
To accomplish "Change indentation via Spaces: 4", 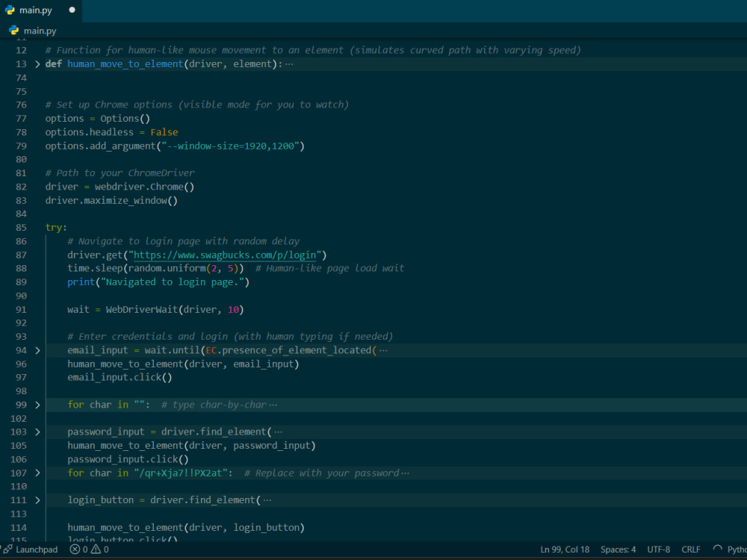I will [x=618, y=550].
